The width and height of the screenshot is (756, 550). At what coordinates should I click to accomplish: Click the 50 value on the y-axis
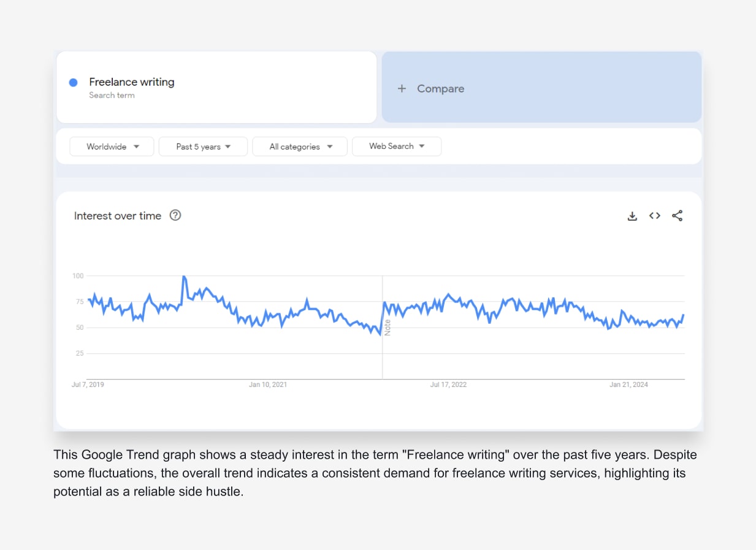tap(79, 327)
